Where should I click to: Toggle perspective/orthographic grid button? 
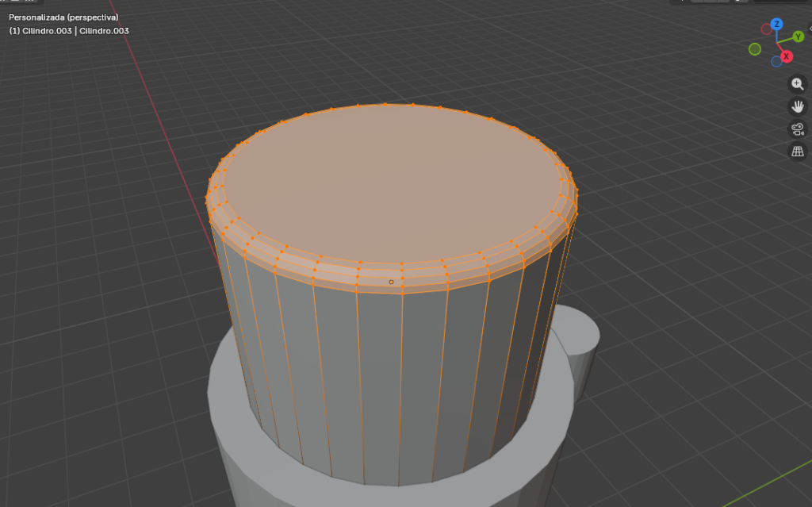pos(798,151)
